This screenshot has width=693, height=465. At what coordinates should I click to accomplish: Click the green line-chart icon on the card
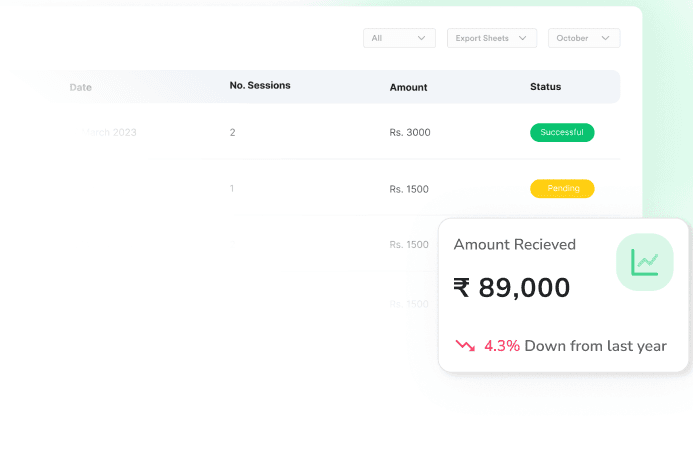[x=644, y=262]
